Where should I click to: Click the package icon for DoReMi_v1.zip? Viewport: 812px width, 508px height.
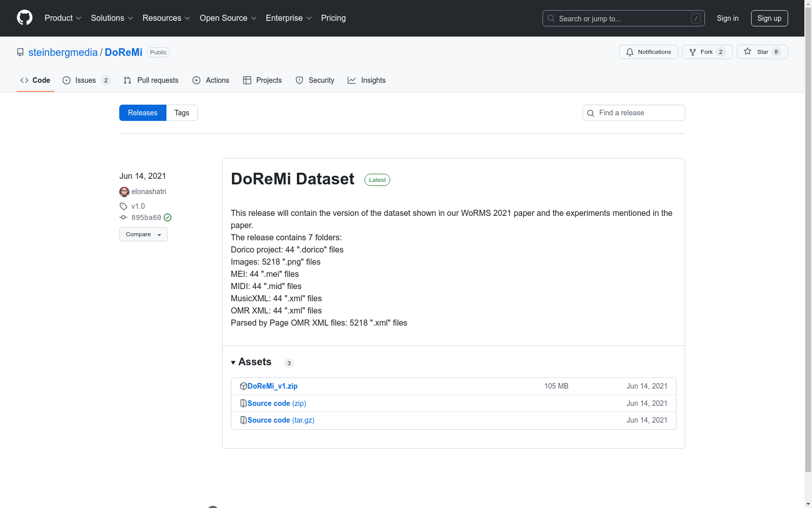coord(244,386)
